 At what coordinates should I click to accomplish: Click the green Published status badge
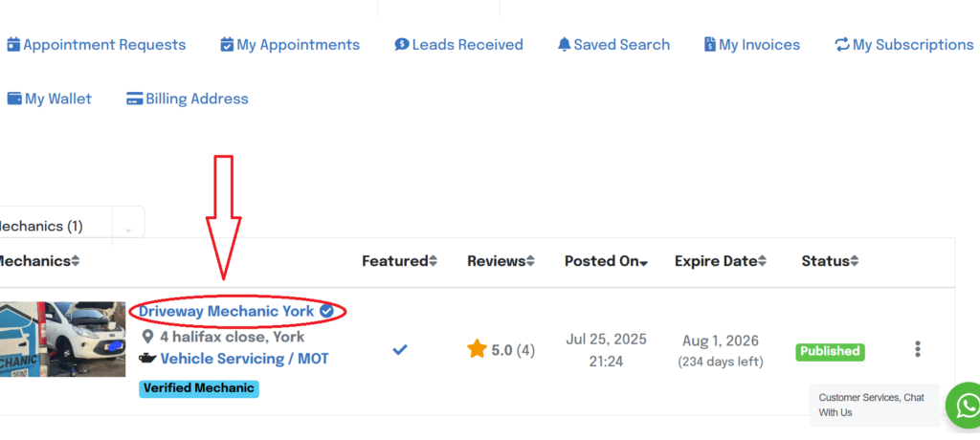[830, 351]
